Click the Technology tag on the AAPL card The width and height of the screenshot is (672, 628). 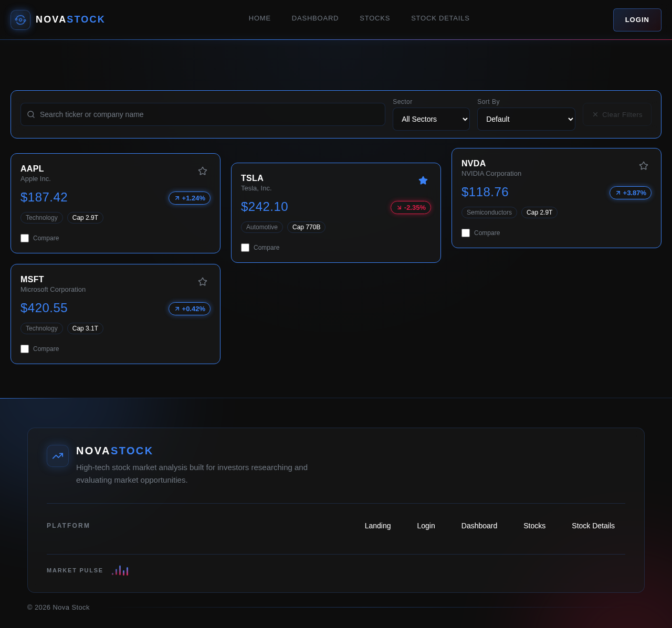click(x=41, y=218)
